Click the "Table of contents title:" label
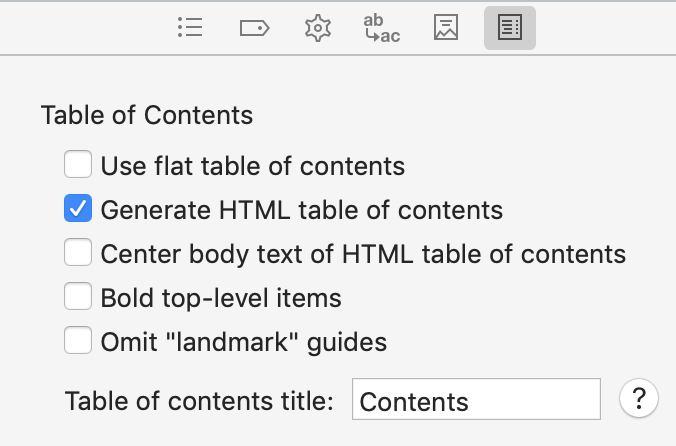The image size is (676, 446). coord(199,401)
